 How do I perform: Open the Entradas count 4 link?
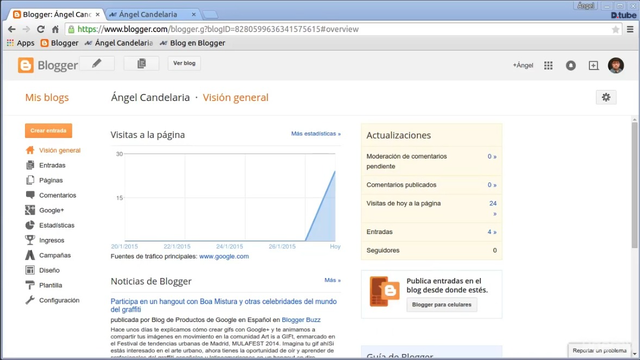492,232
